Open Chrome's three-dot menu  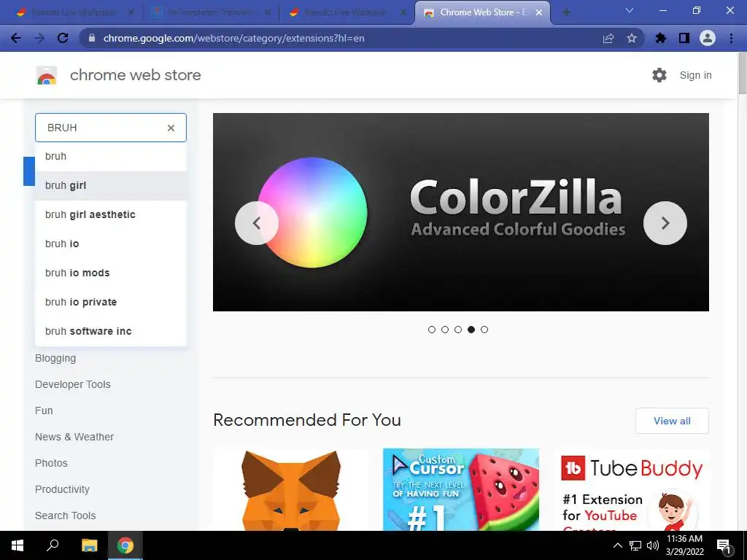(731, 38)
